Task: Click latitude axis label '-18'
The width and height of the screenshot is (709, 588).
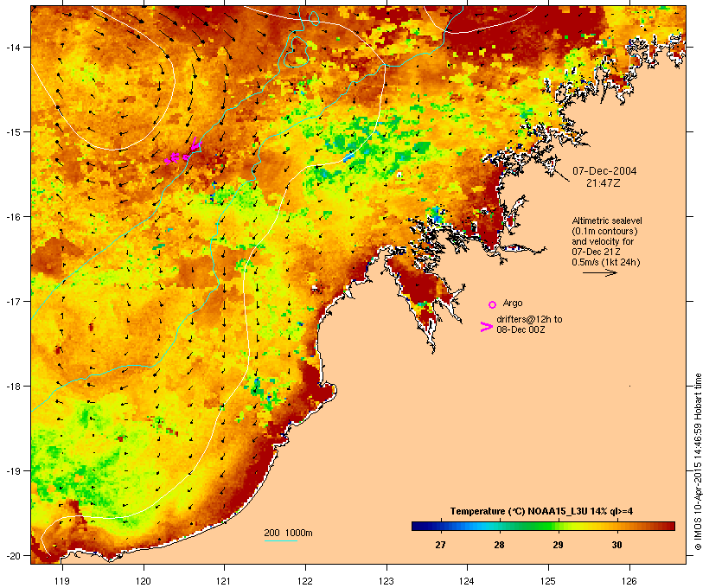Action: 12,387
